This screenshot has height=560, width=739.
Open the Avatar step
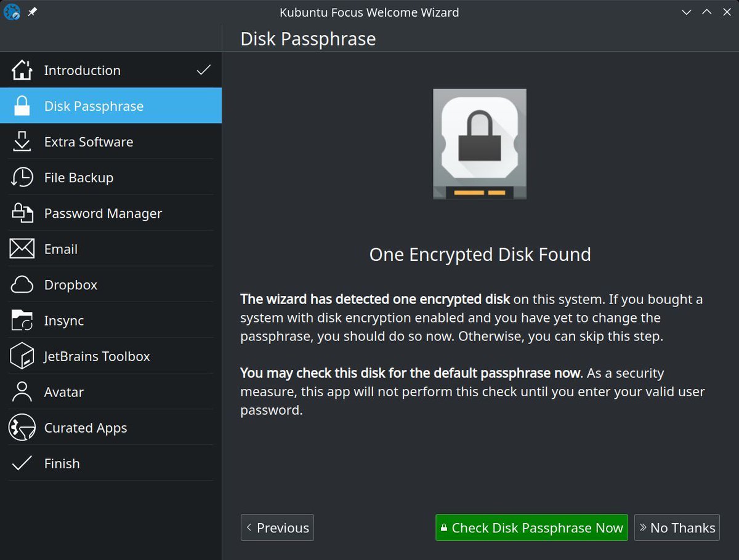(111, 391)
